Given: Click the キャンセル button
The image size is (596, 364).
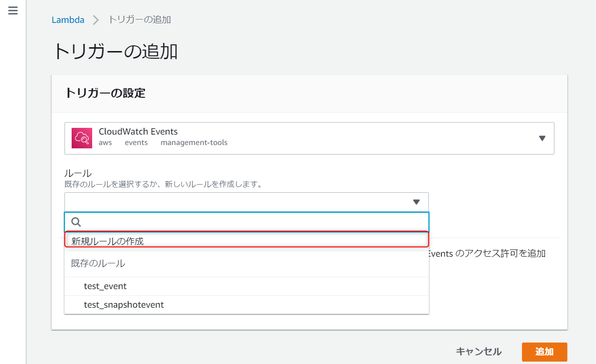Looking at the screenshot, I should pos(479,352).
